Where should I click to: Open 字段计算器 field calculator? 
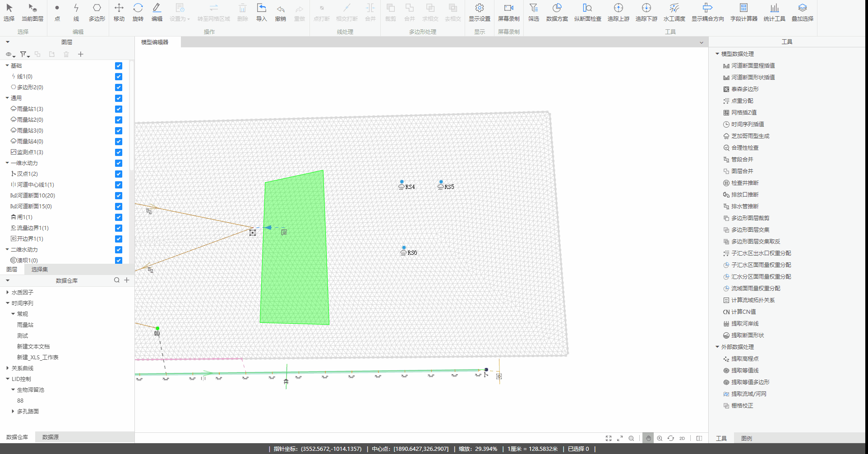pos(744,12)
